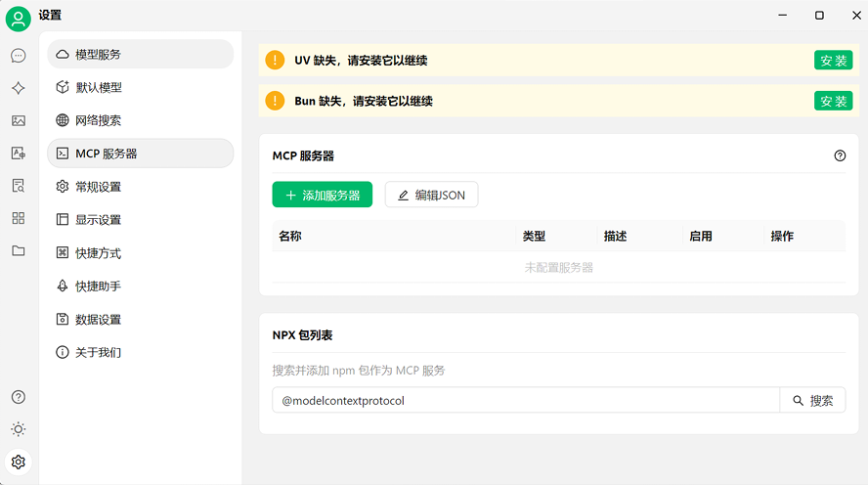Image resolution: width=868 pixels, height=485 pixels.
Task: Focus the npm package search input field
Action: (x=526, y=400)
